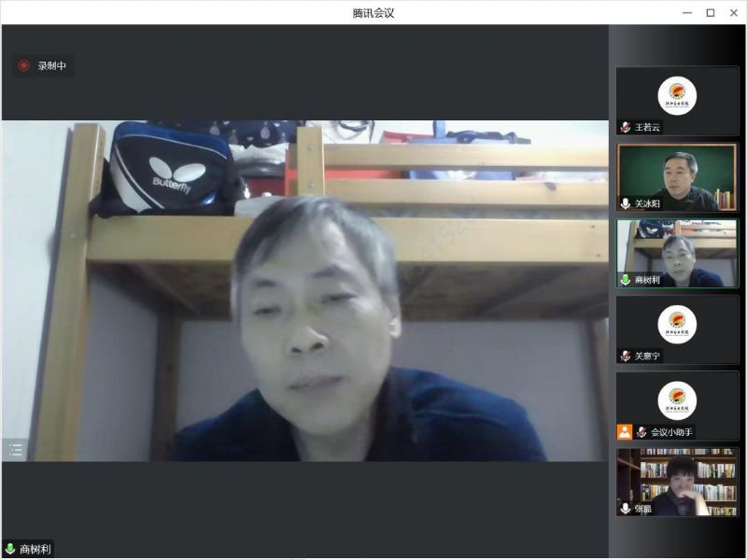Viewport: 747px width, 560px height.
Task: Click 会议小助手's muted microphone icon
Action: (641, 432)
